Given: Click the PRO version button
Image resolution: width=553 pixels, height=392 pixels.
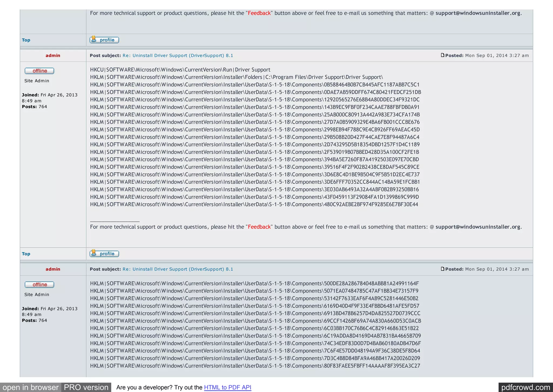Looking at the screenshot, I should [86, 387].
